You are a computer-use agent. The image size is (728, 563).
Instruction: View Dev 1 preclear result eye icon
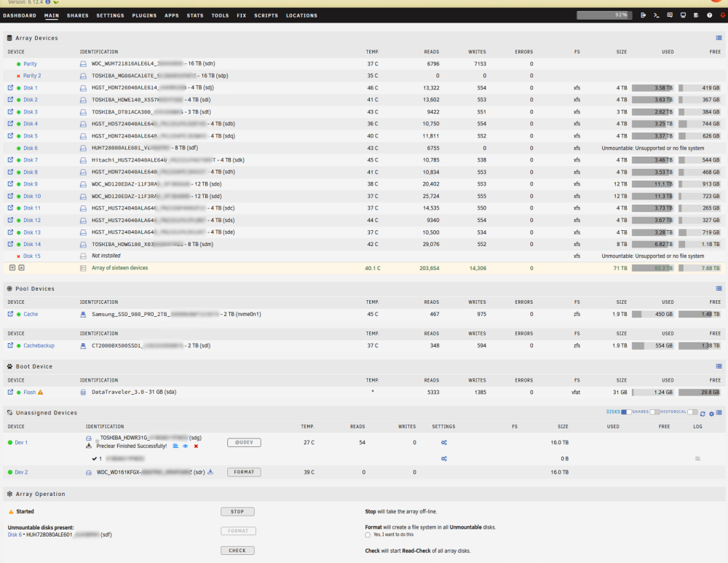(185, 446)
